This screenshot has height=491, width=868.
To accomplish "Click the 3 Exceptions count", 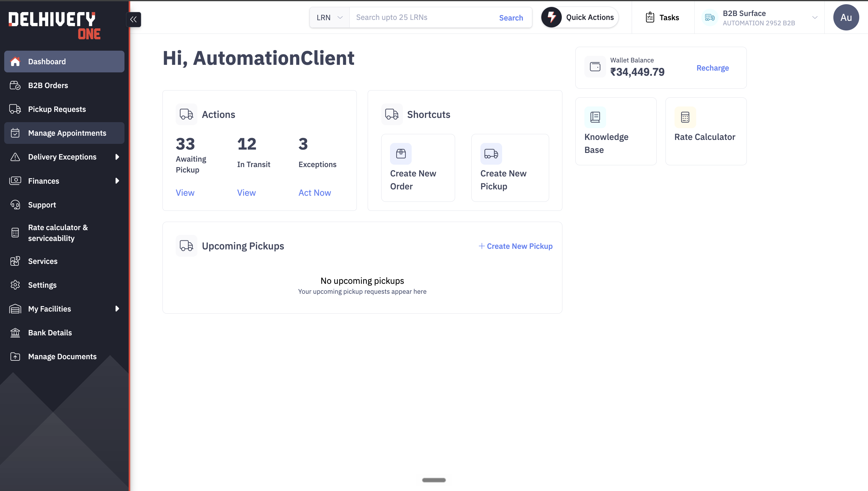I will (x=303, y=144).
